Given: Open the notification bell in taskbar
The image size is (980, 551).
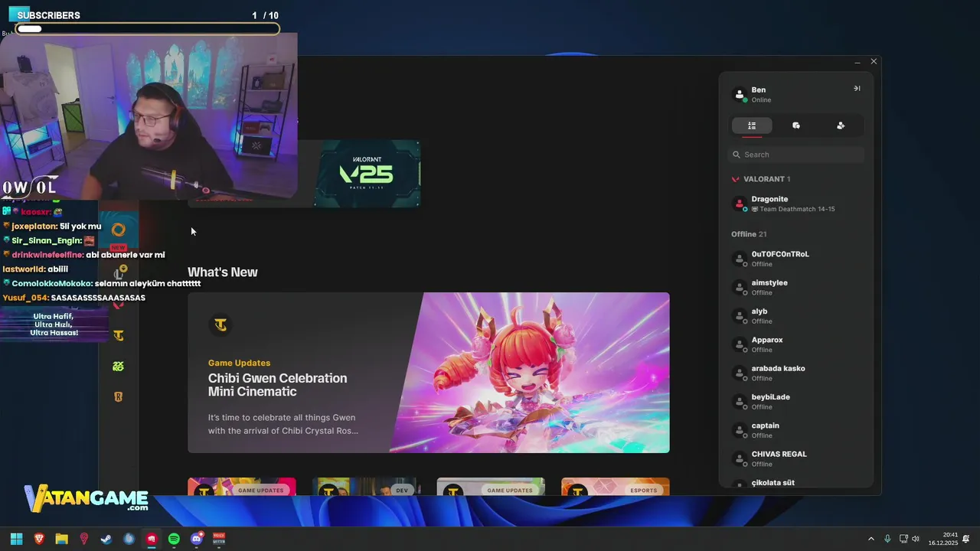Looking at the screenshot, I should (966, 539).
